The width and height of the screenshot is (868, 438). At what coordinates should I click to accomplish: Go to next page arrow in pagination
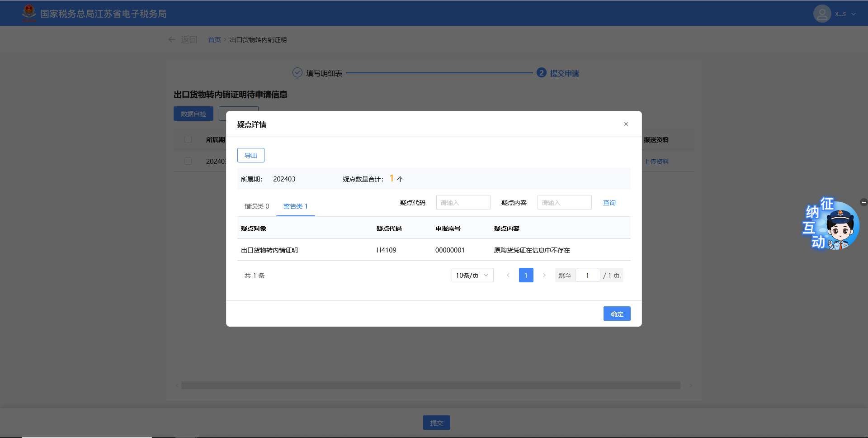pyautogui.click(x=544, y=275)
